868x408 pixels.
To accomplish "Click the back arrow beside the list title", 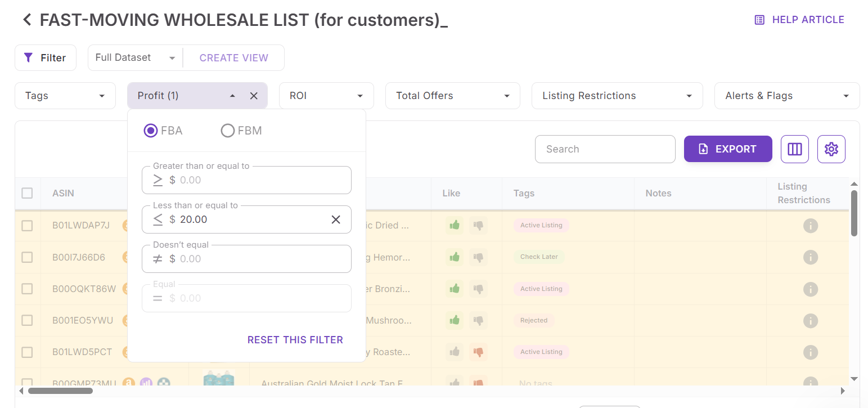I will [27, 20].
